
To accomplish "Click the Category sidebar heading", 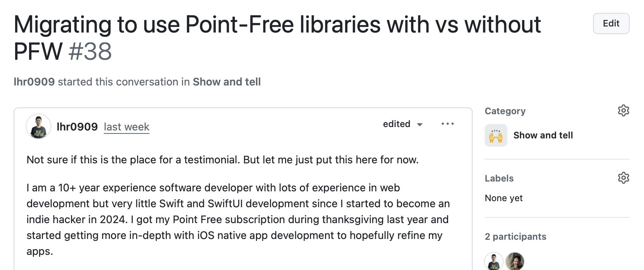I will (x=505, y=111).
